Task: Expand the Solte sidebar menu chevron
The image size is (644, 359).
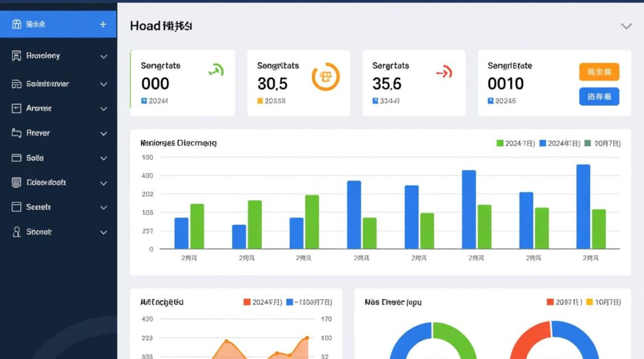Action: click(x=103, y=158)
